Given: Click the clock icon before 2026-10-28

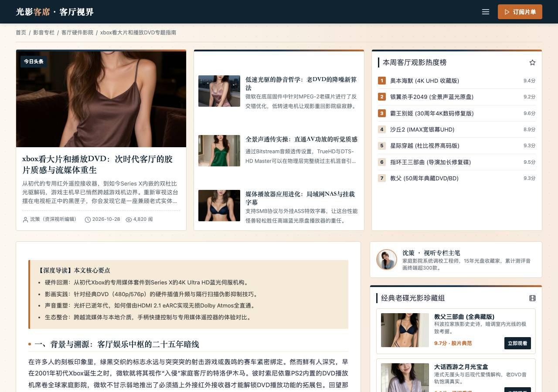Looking at the screenshot, I should (x=88, y=220).
